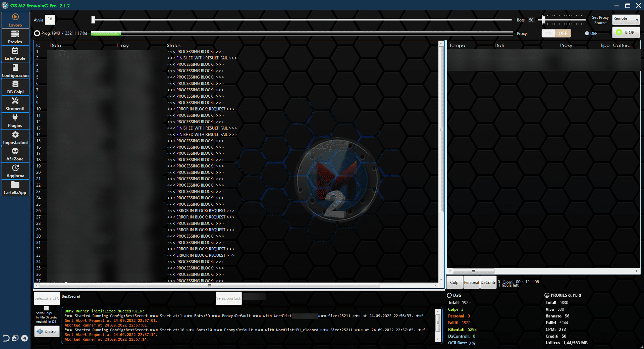Open Strumenti tools section
The height and width of the screenshot is (349, 644).
click(15, 104)
